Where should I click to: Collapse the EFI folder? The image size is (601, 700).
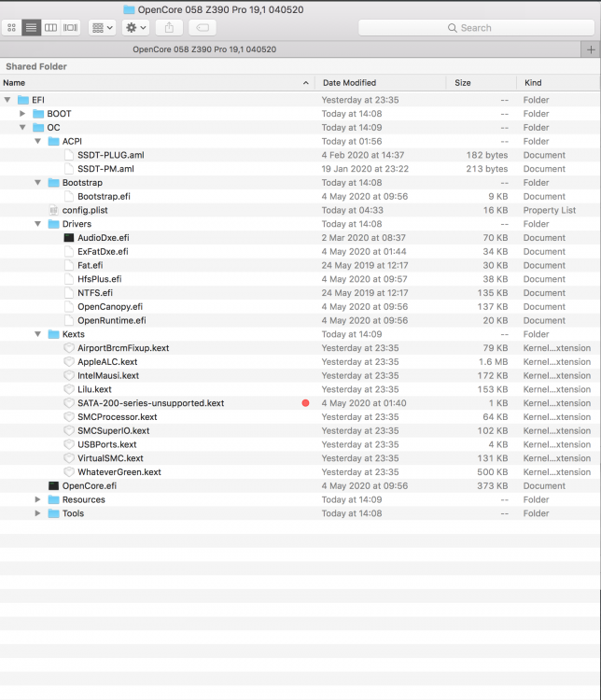(7, 100)
